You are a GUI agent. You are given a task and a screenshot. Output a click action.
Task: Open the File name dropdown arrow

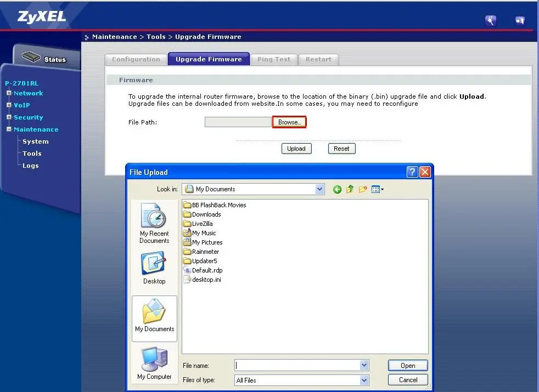[364, 365]
